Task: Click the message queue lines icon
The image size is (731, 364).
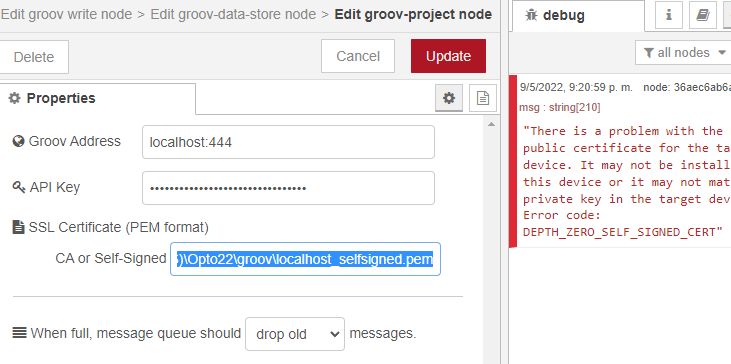Action: (19, 333)
